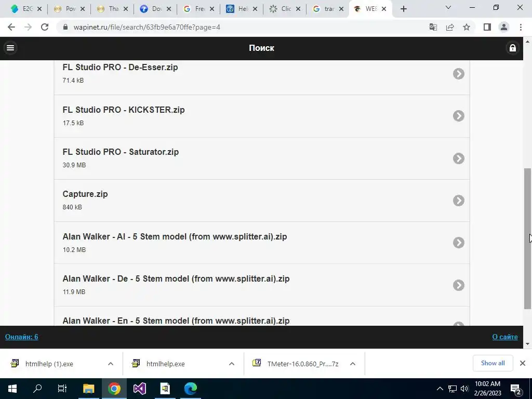The height and width of the screenshot is (399, 532).
Task: Click the scrollbar up arrow
Action: click(528, 42)
